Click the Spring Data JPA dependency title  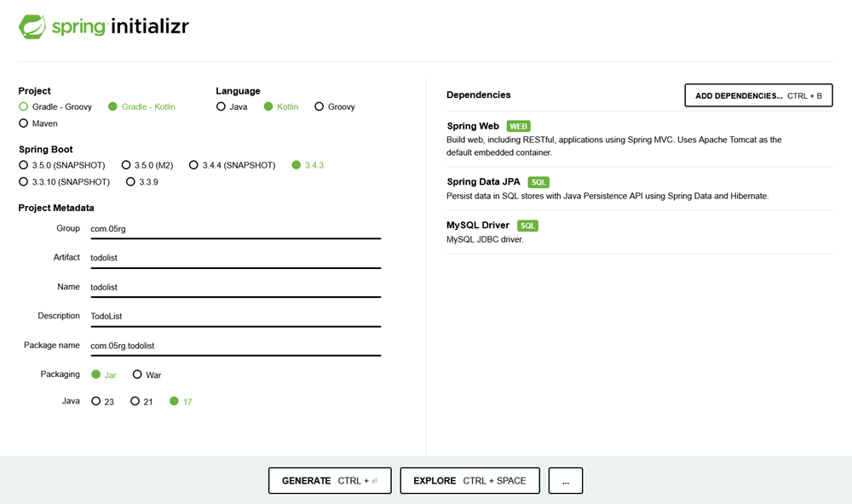(484, 181)
